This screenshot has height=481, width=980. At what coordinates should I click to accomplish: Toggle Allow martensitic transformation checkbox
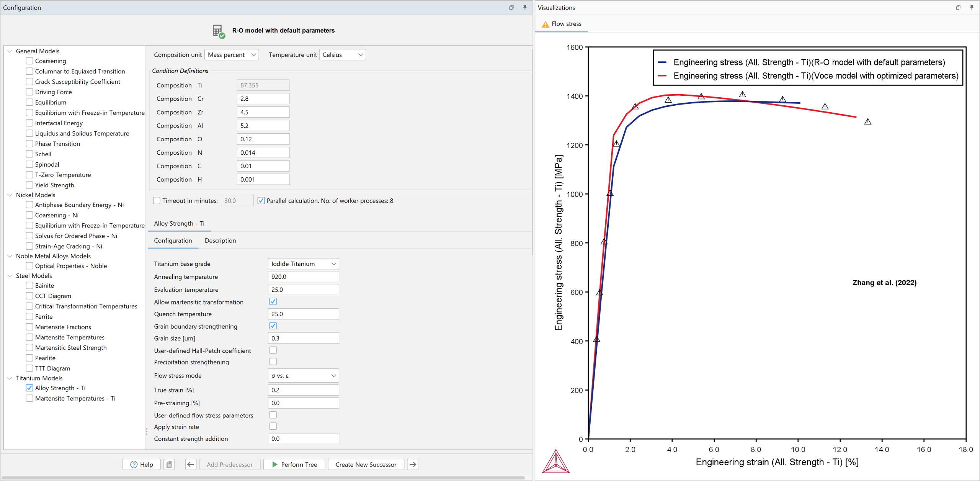point(273,302)
